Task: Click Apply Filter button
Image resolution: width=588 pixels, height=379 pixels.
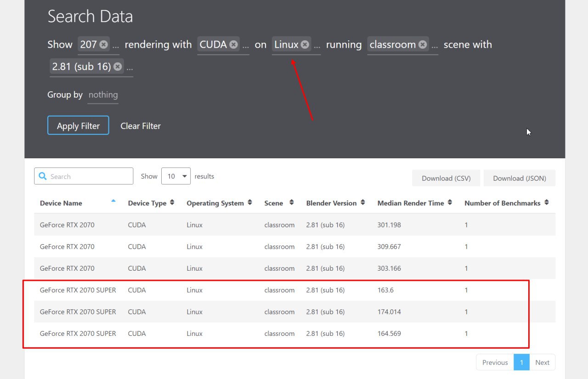Action: pos(78,126)
